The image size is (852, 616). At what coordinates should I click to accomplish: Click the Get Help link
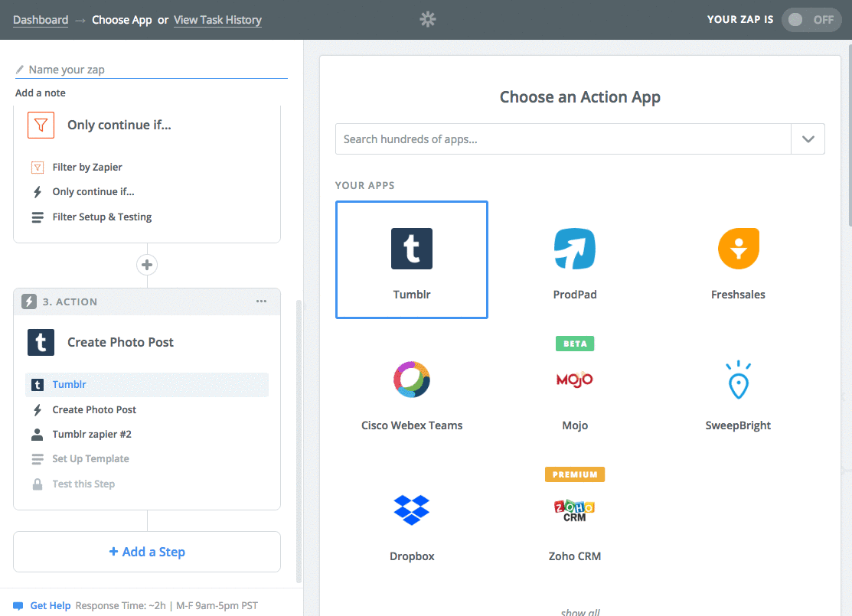[x=50, y=606]
